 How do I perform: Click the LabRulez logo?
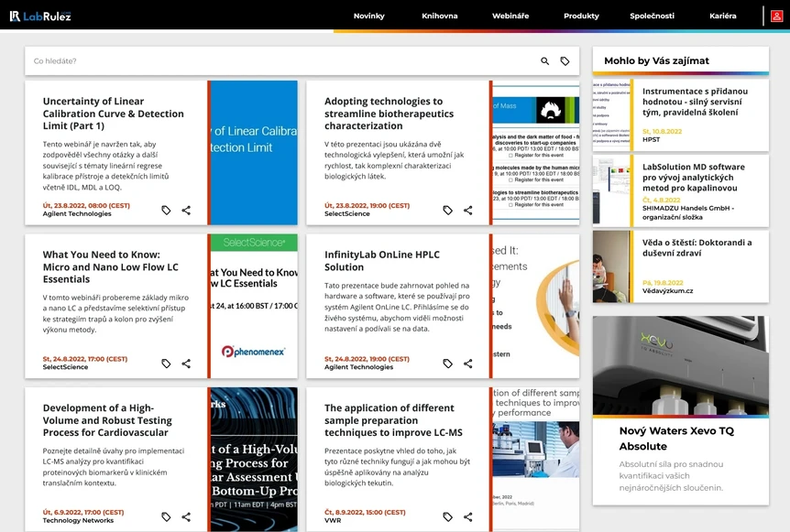[x=40, y=16]
